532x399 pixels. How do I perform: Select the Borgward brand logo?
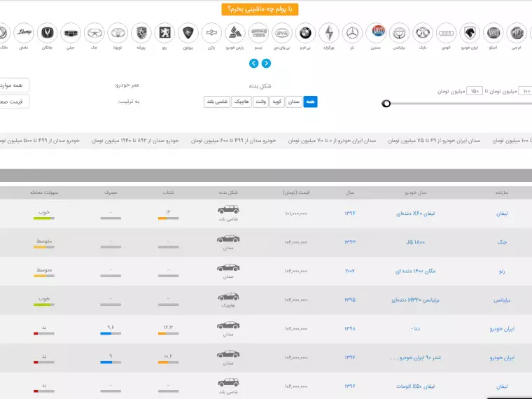[x=329, y=33]
